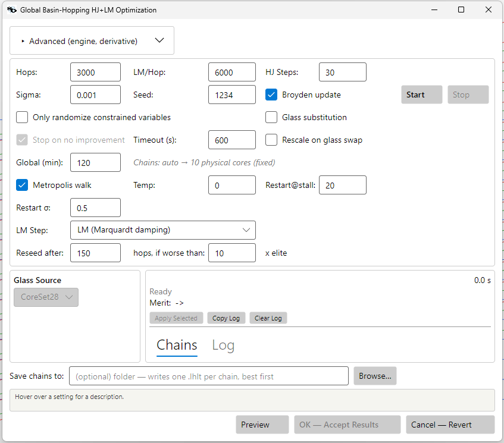Toggle the Stop on no improvement checkbox
Image resolution: width=504 pixels, height=443 pixels.
click(22, 140)
